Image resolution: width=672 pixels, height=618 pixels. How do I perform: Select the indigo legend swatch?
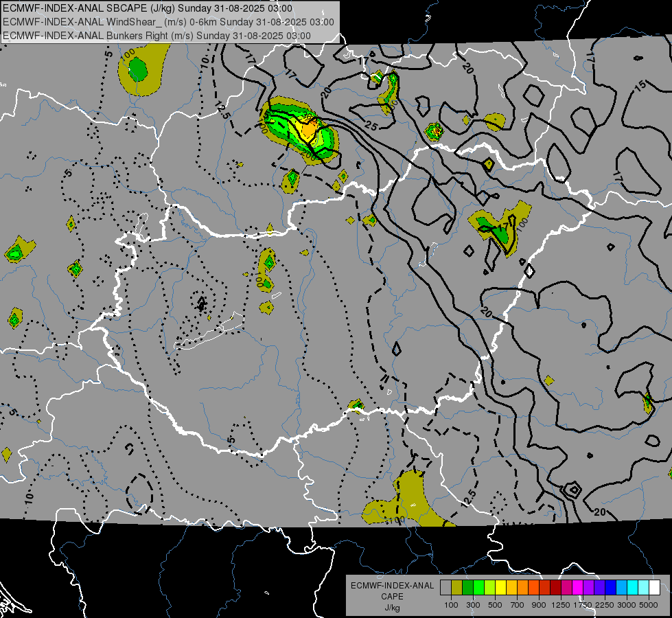coord(599,587)
